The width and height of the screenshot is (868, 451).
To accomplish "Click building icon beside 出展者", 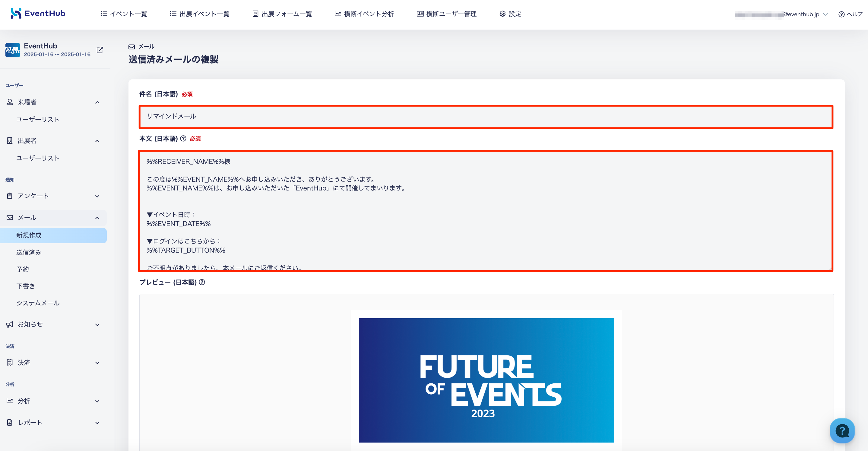I will point(10,141).
